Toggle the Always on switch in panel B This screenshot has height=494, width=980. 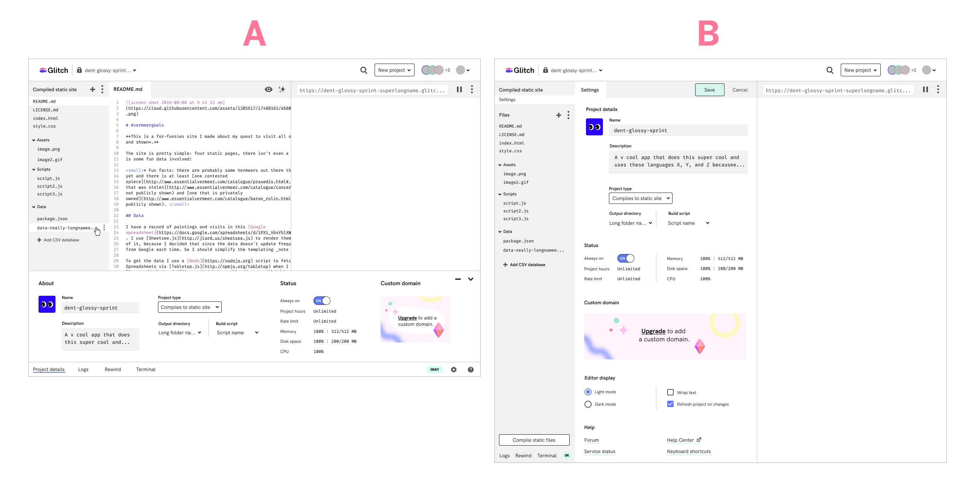click(626, 258)
